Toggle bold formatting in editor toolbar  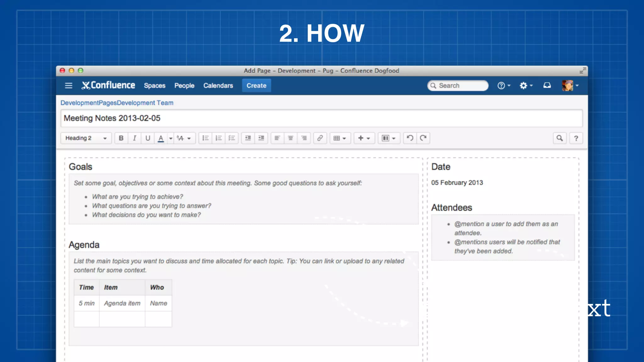(121, 138)
